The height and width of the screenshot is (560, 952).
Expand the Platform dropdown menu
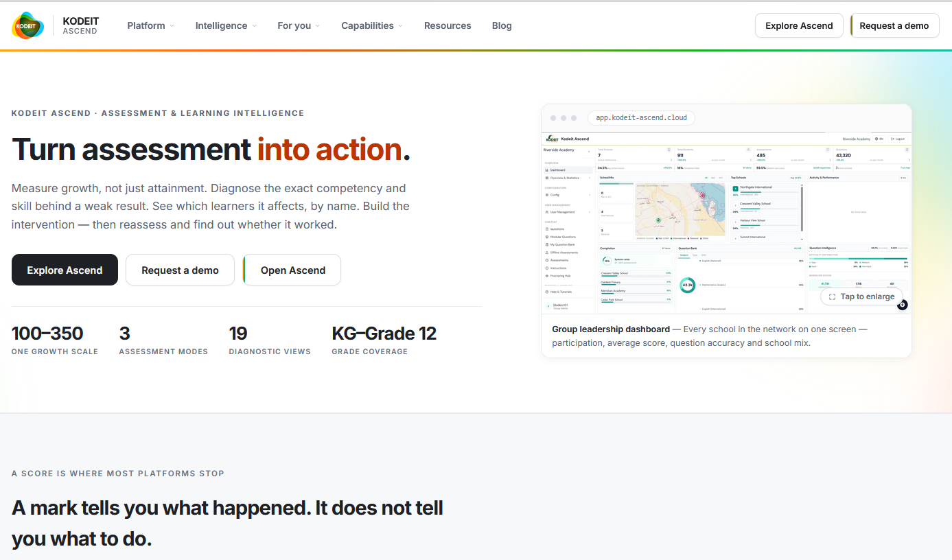click(x=151, y=25)
